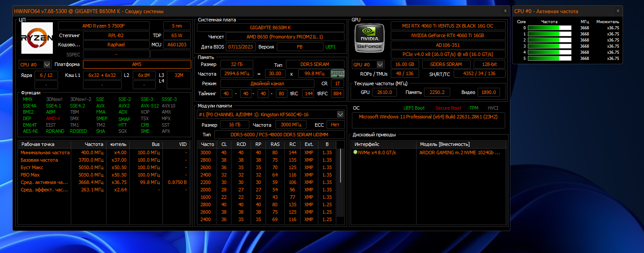
Task: Click the green UEFI Boot label
Action: pos(414,108)
